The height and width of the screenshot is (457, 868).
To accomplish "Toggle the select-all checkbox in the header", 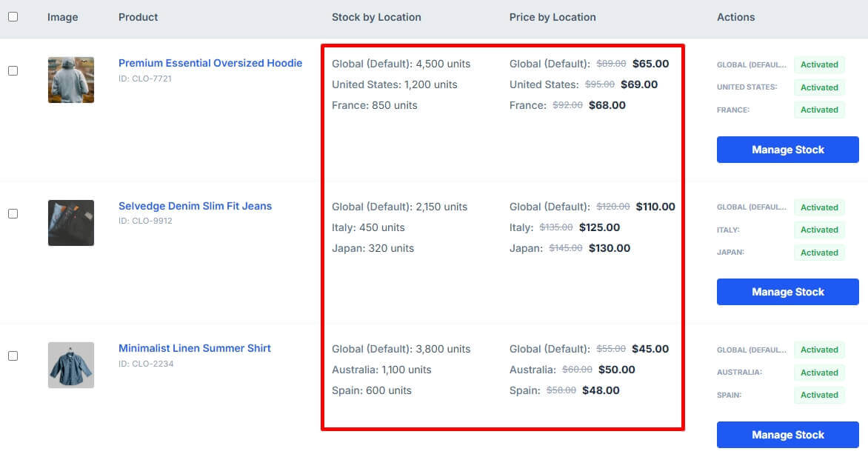I will click(x=12, y=16).
